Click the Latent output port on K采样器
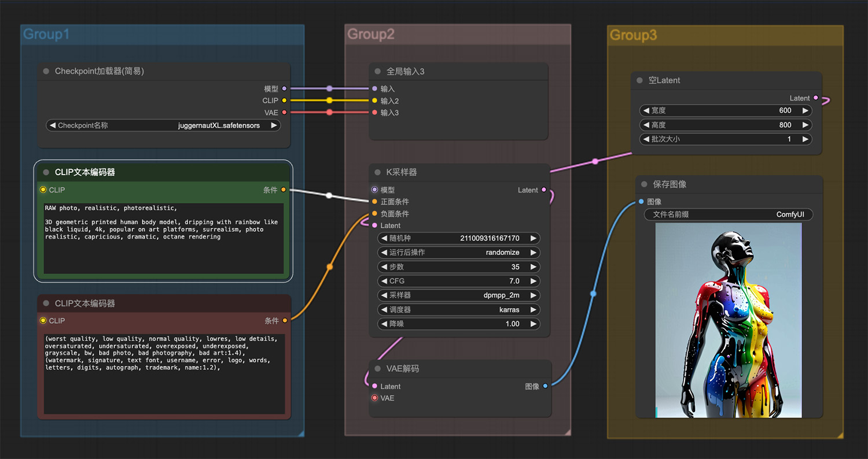This screenshot has width=868, height=459. point(543,190)
